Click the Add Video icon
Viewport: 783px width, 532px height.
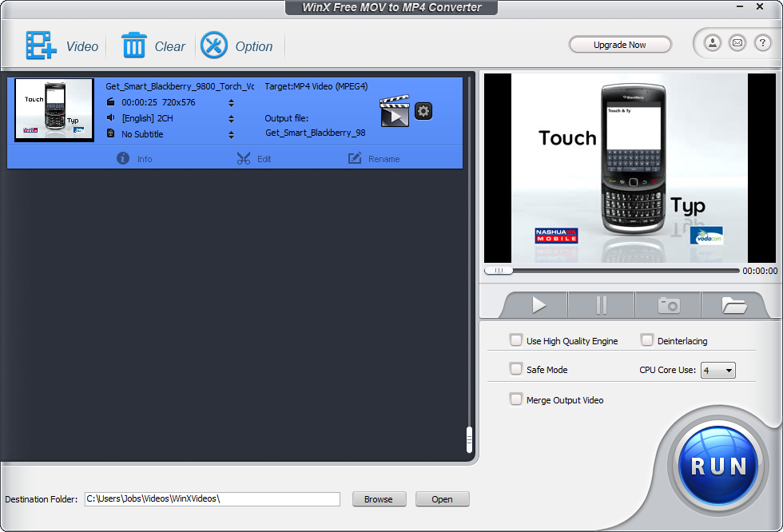(x=38, y=46)
